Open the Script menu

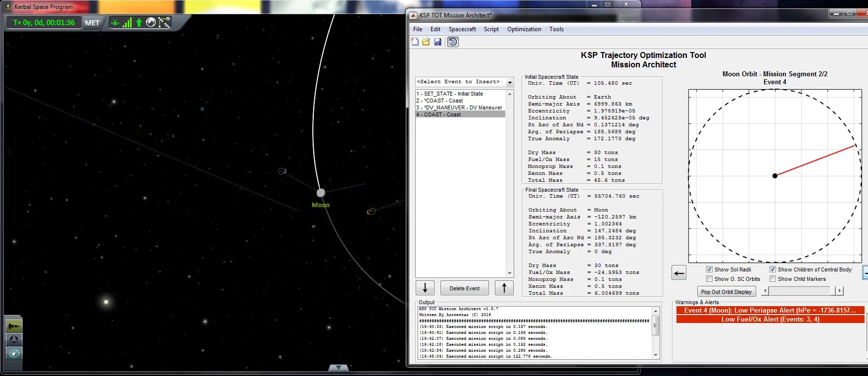point(491,29)
